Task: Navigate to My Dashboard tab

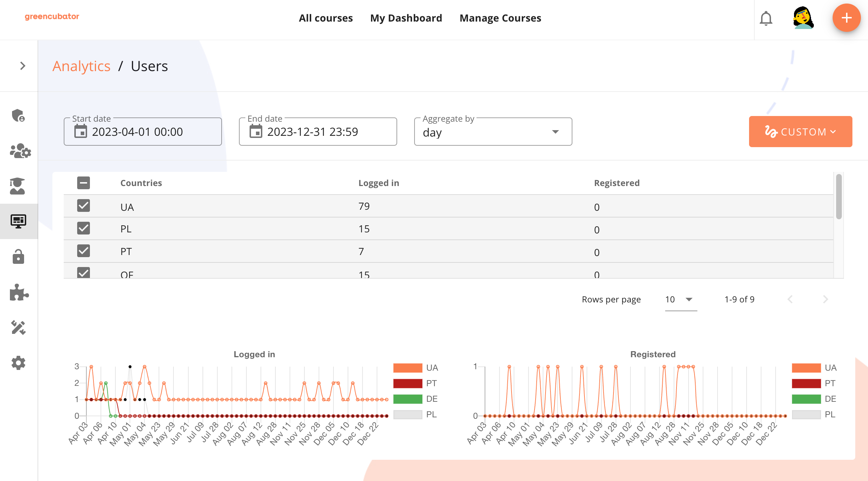Action: pos(406,18)
